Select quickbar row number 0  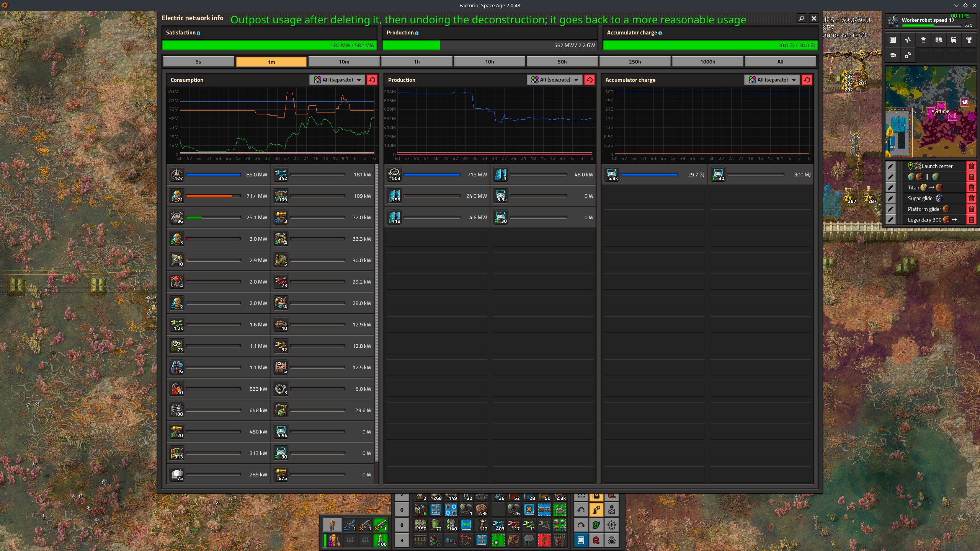point(402,510)
